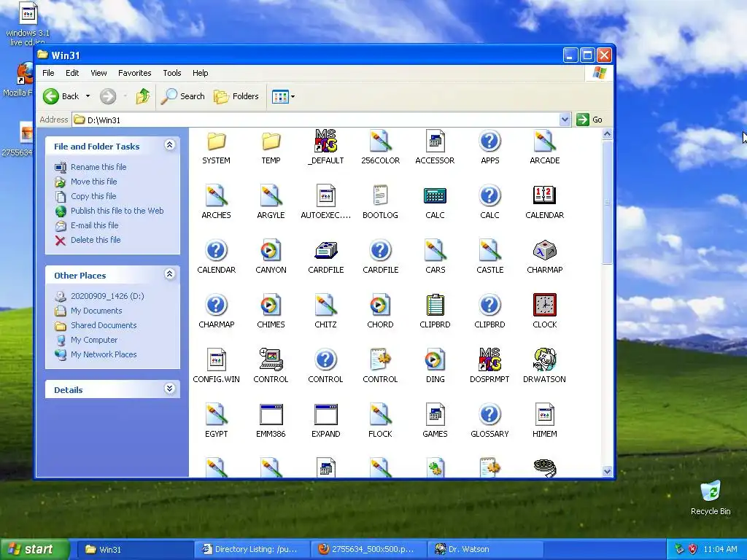Open the File menu
This screenshot has height=560, width=747.
point(48,73)
